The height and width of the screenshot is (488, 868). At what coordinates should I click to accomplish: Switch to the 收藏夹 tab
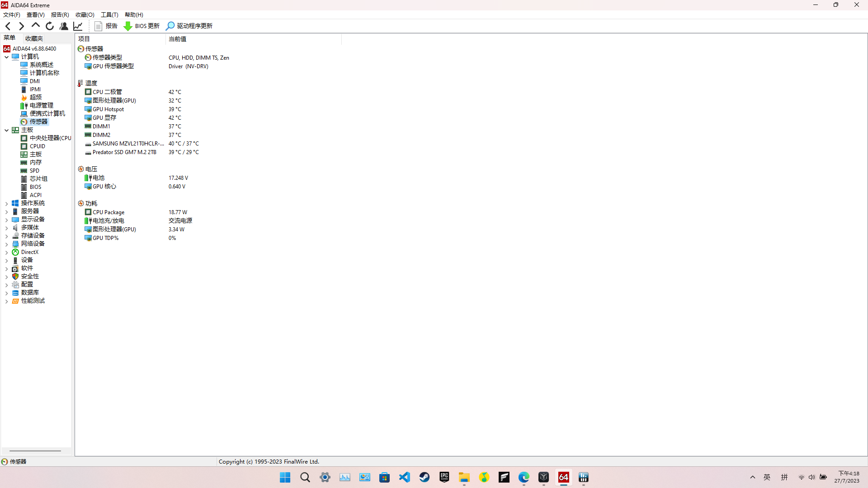[x=34, y=38]
